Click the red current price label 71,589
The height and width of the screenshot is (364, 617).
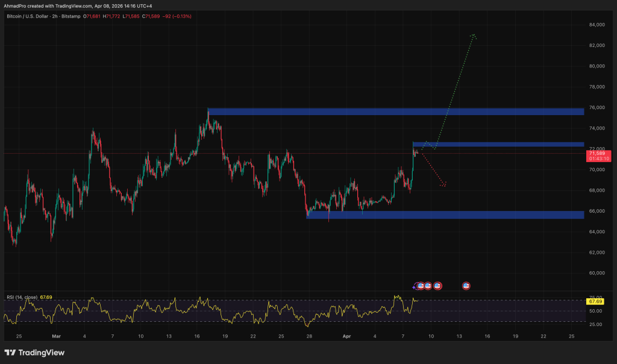click(597, 154)
